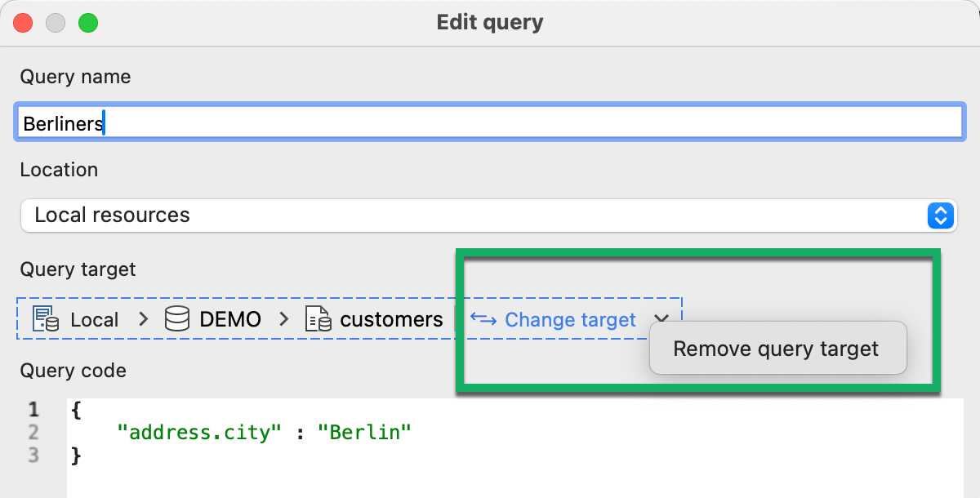
Task: Click the red close button of Edit query
Action: (x=23, y=22)
